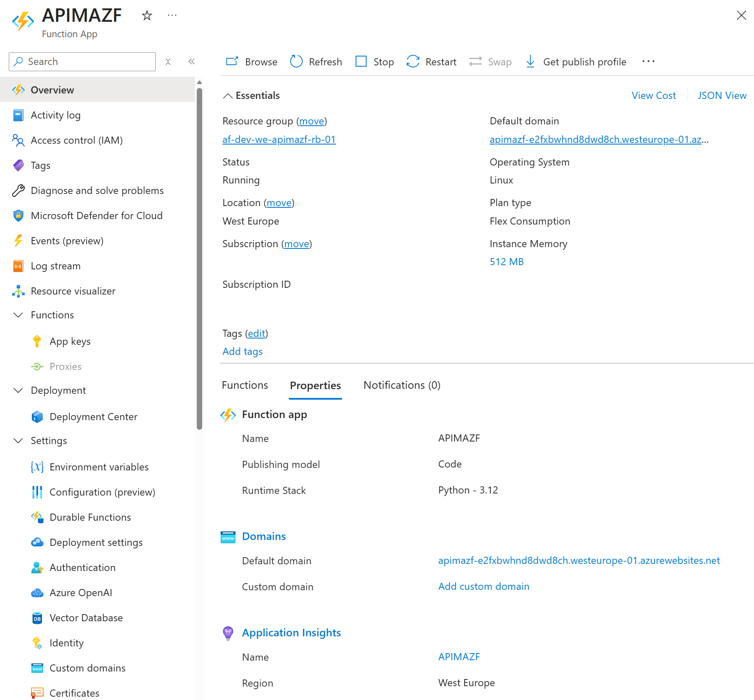Click the Refresh icon in toolbar
Image resolution: width=754 pixels, height=700 pixels.
pyautogui.click(x=296, y=62)
